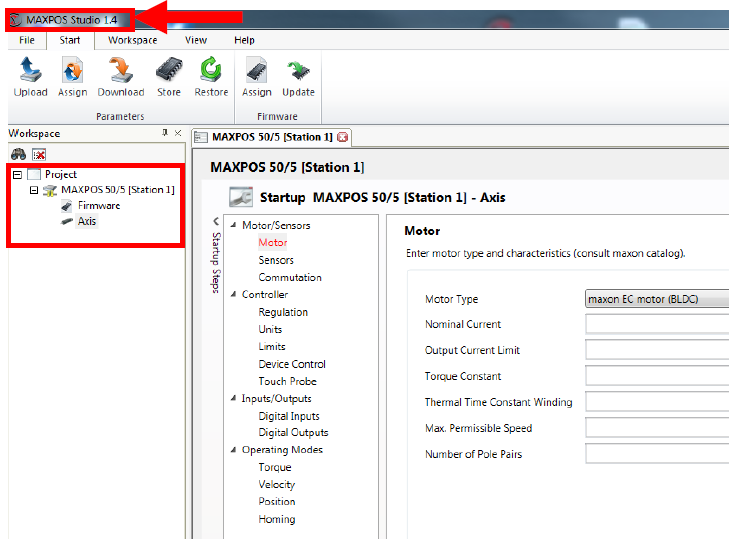Select Project in the workspace tree
Image resolution: width=734 pixels, height=543 pixels.
coord(60,175)
